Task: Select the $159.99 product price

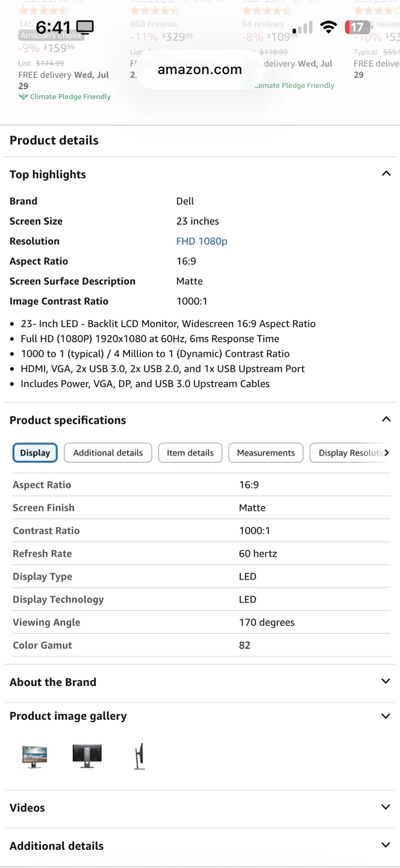Action: coord(59,48)
